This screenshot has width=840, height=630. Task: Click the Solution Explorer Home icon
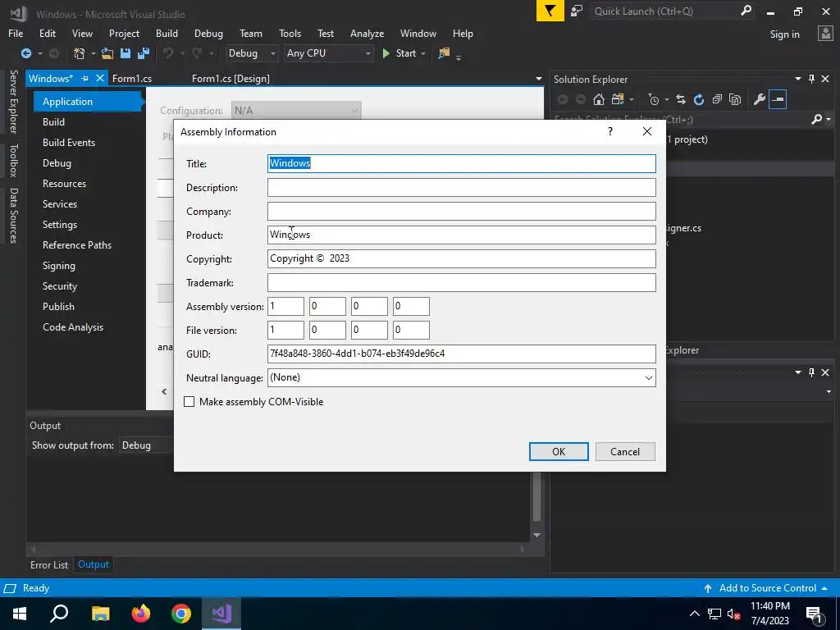pos(599,99)
